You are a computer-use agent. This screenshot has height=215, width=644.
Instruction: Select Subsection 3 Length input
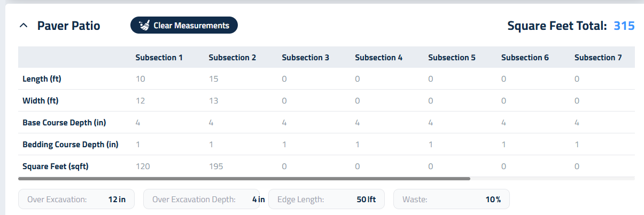tap(285, 79)
